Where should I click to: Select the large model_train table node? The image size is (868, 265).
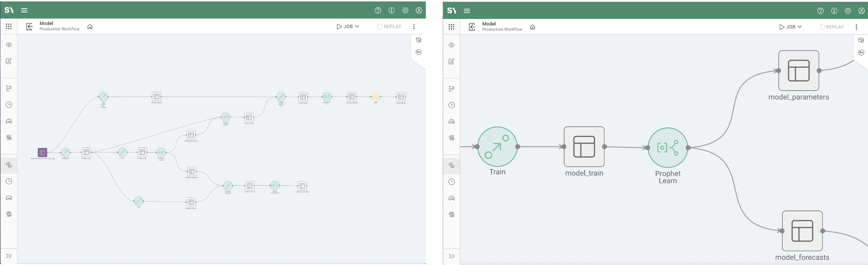[584, 147]
